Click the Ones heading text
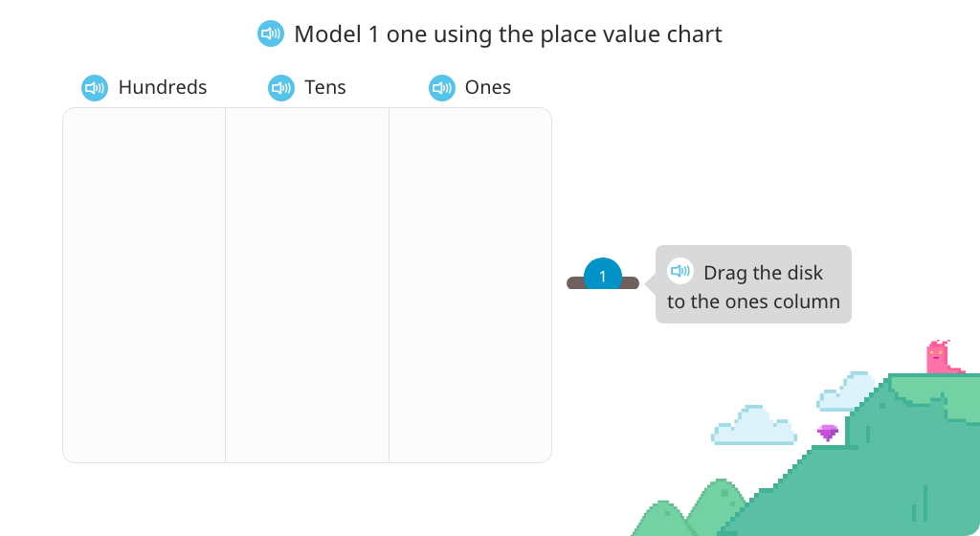 pos(487,87)
